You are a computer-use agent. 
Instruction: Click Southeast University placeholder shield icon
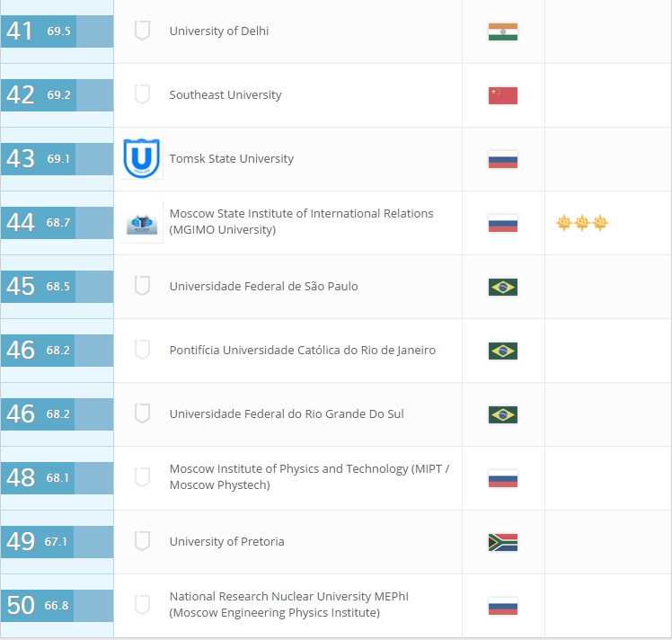point(142,94)
